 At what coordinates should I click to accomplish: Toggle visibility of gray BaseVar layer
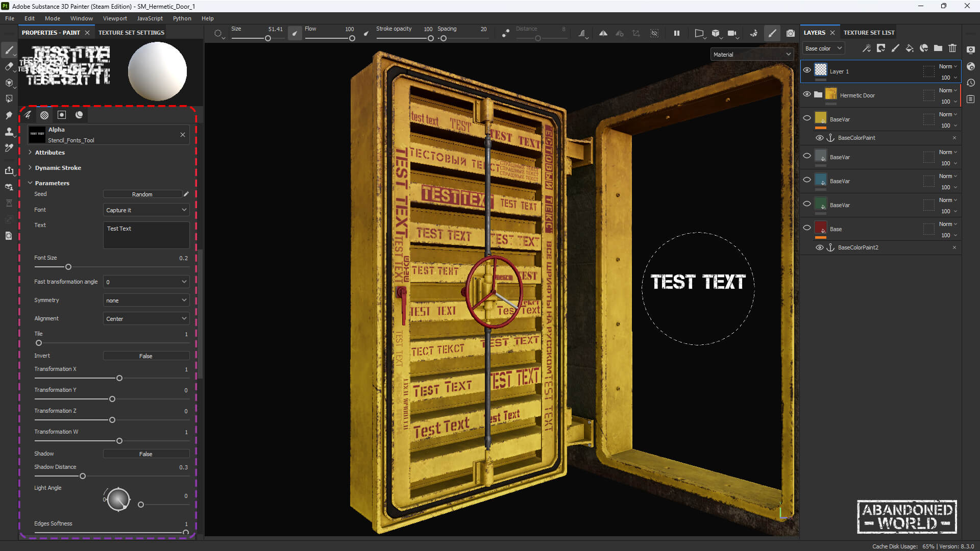coord(807,156)
